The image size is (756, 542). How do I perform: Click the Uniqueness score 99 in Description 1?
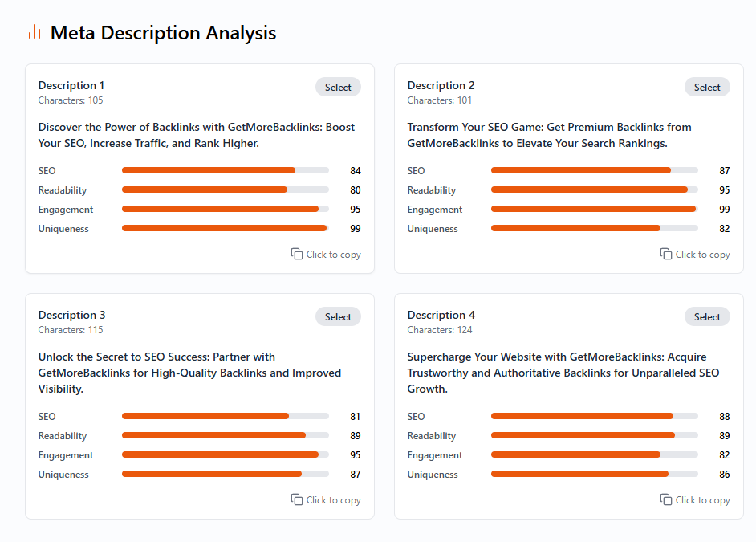tap(356, 229)
